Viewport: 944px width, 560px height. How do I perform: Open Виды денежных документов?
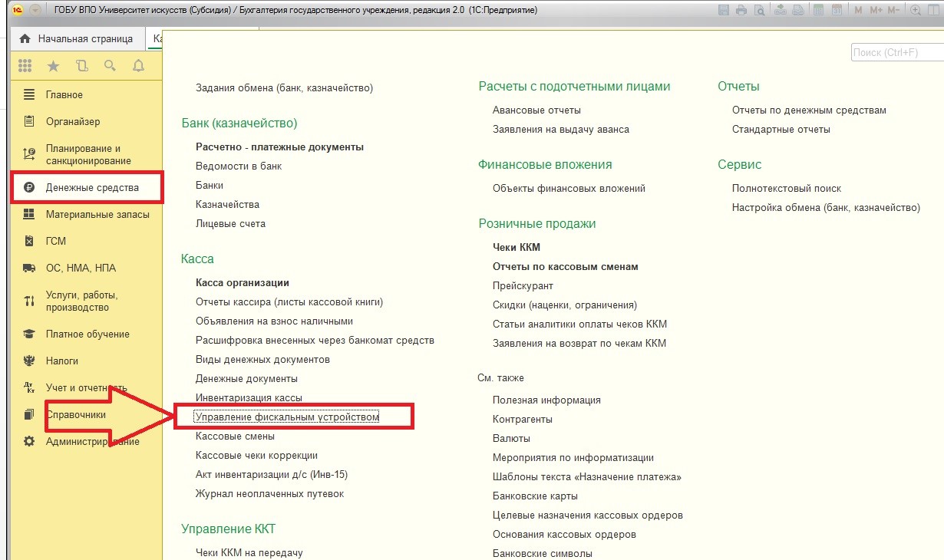262,359
